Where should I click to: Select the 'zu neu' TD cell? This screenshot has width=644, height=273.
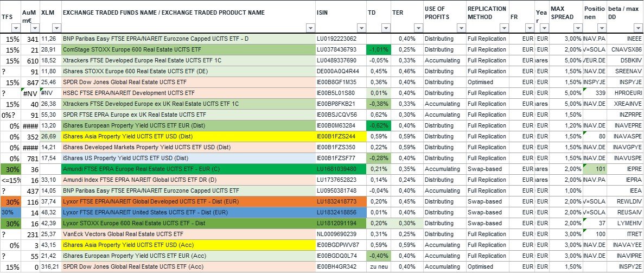(x=378, y=266)
